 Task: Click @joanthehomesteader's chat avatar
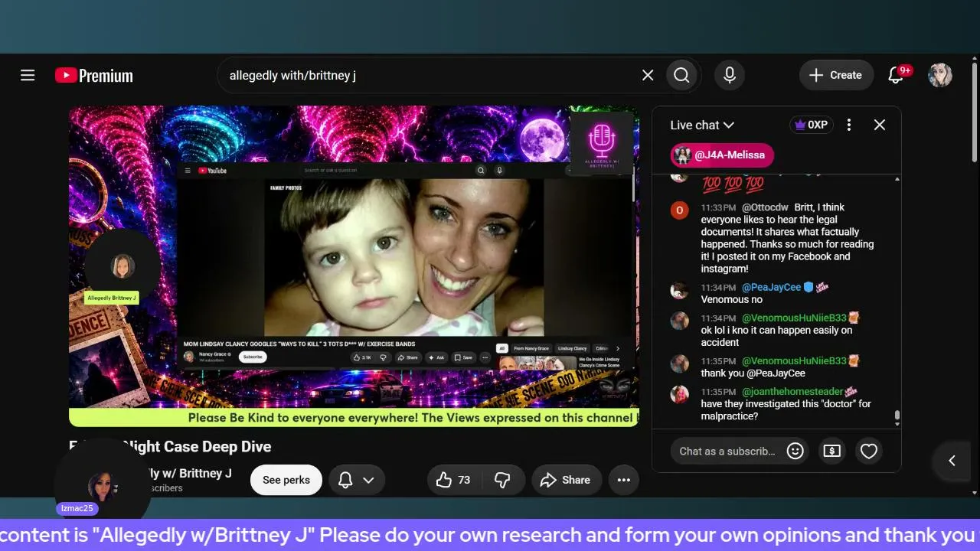click(x=680, y=394)
